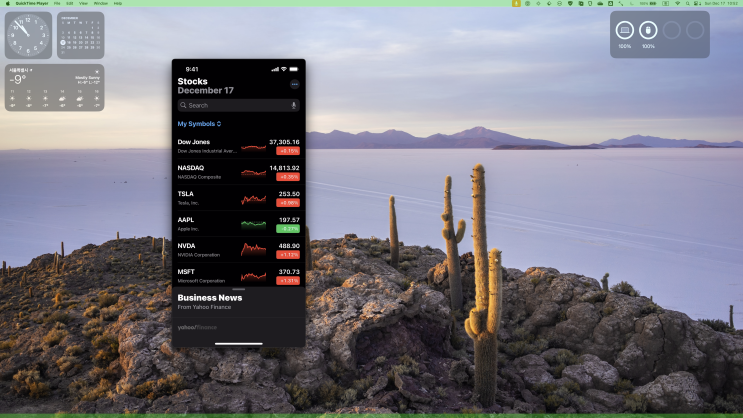This screenshot has height=418, width=743.
Task: Open the NVDA NVIDIA Corporation row
Action: point(238,250)
